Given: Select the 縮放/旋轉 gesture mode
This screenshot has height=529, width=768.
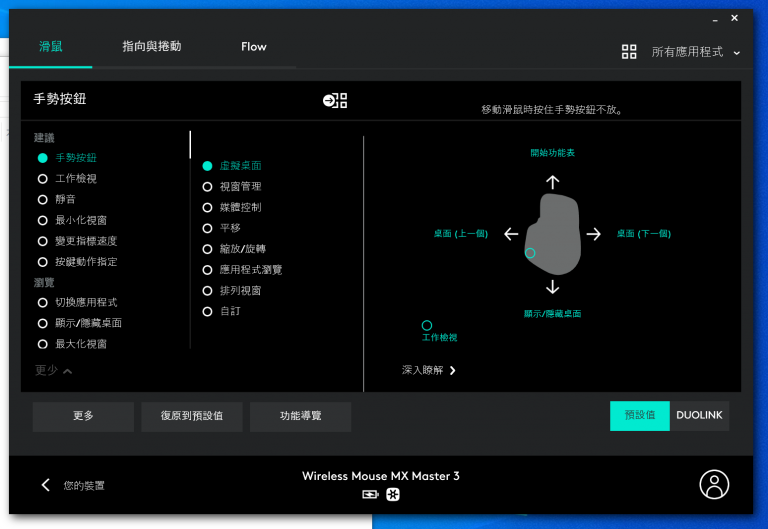Looking at the screenshot, I should click(234, 249).
